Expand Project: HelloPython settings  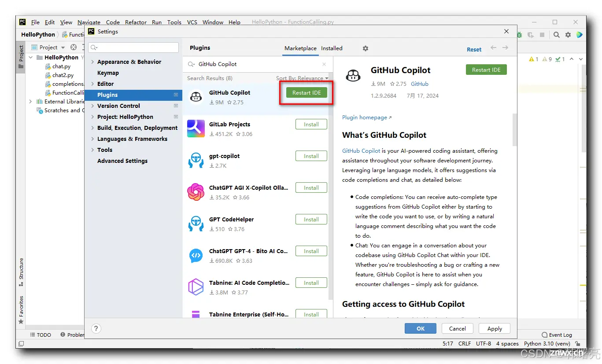(92, 117)
